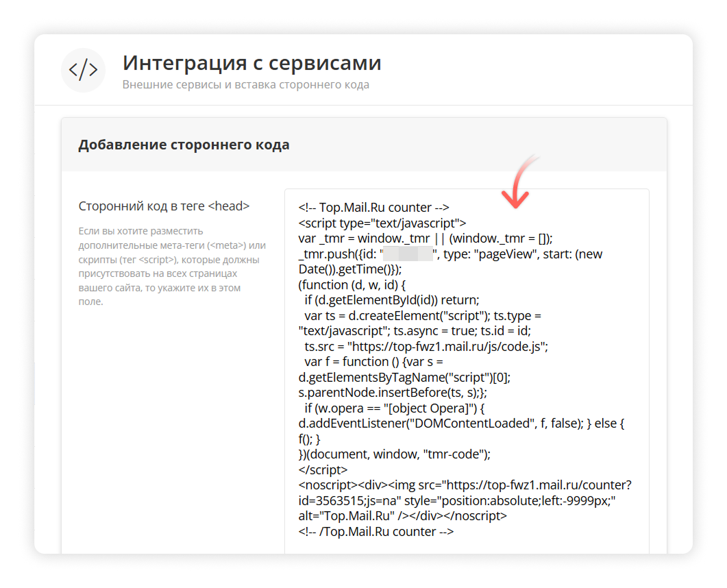The width and height of the screenshot is (727, 588).
Task: Click the grey help text under the head label
Action: click(x=171, y=266)
